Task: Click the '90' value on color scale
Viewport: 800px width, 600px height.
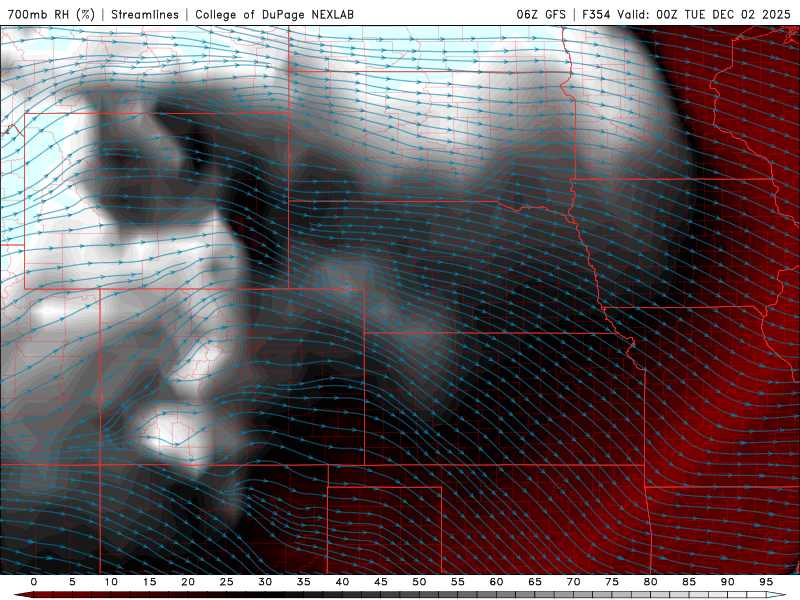Action: 727,582
